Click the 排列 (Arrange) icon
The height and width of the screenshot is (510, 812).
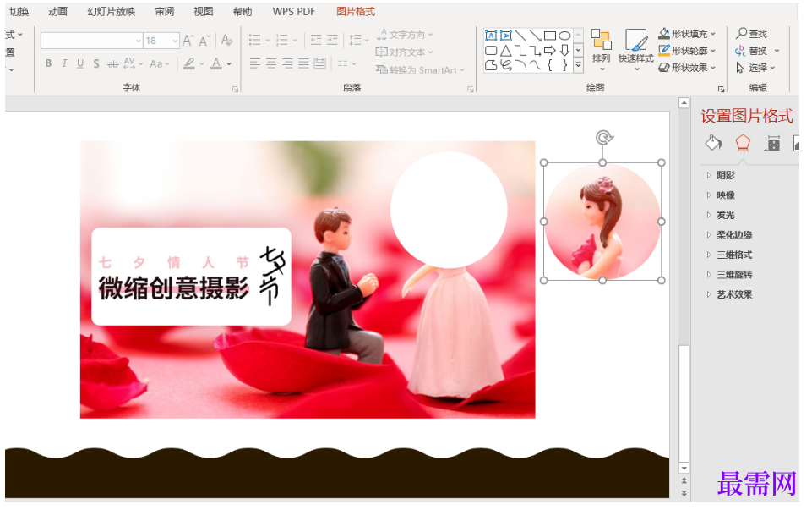[601, 45]
